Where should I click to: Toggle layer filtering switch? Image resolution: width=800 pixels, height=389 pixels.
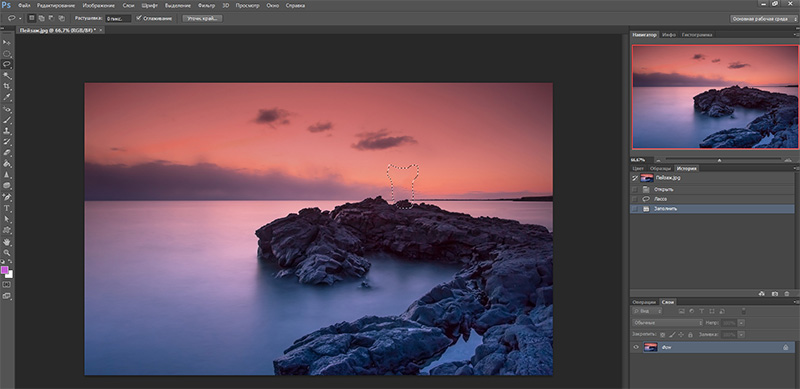(743, 311)
